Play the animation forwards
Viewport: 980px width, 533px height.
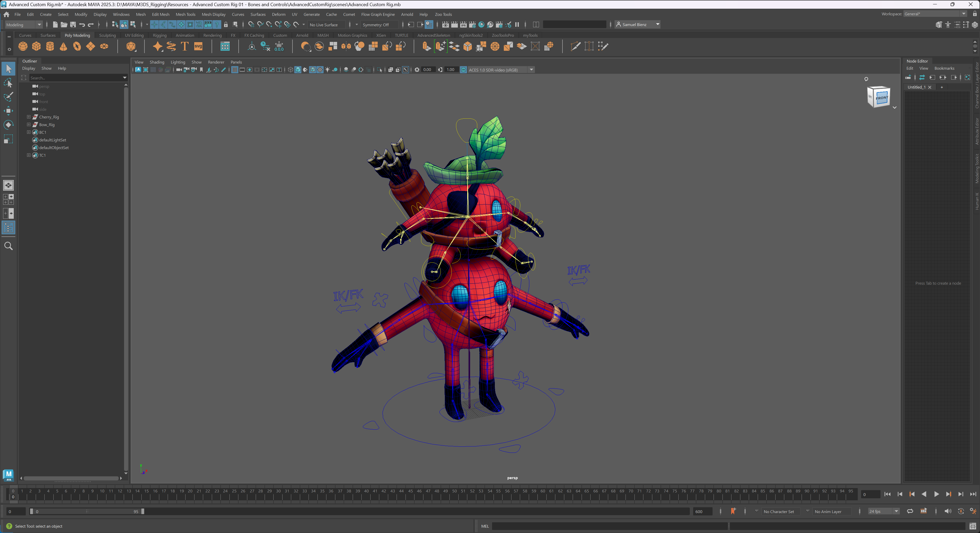pos(936,494)
